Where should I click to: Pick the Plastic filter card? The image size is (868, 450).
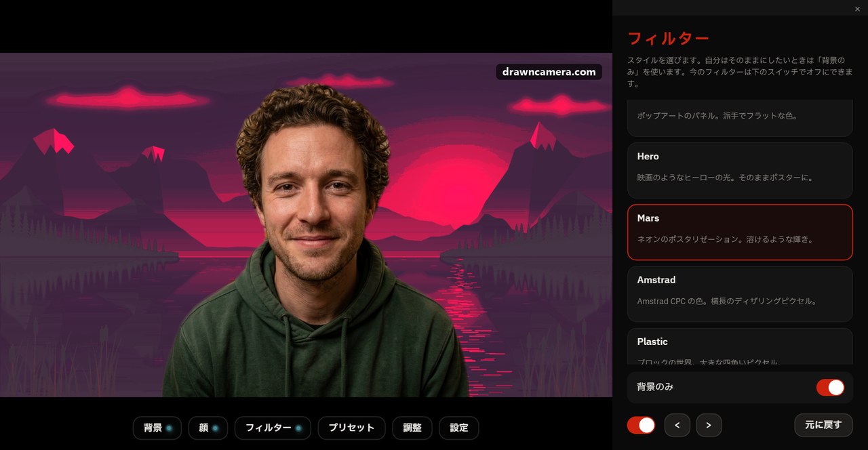[x=740, y=346]
